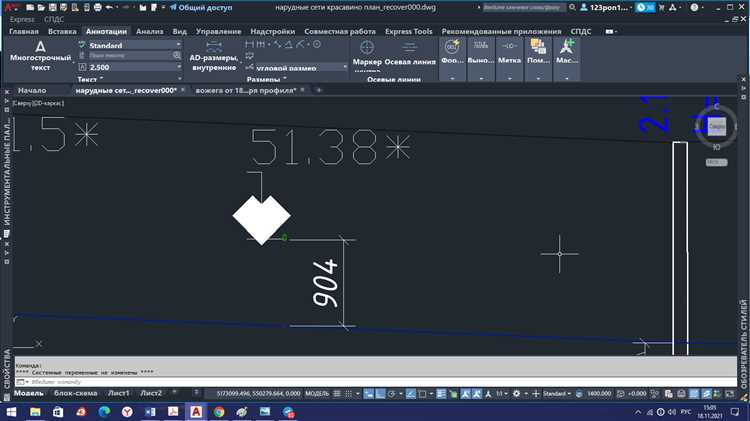The width and height of the screenshot is (750, 421).
Task: Open the AutoCAD icon in Windows taskbar
Action: (x=196, y=412)
